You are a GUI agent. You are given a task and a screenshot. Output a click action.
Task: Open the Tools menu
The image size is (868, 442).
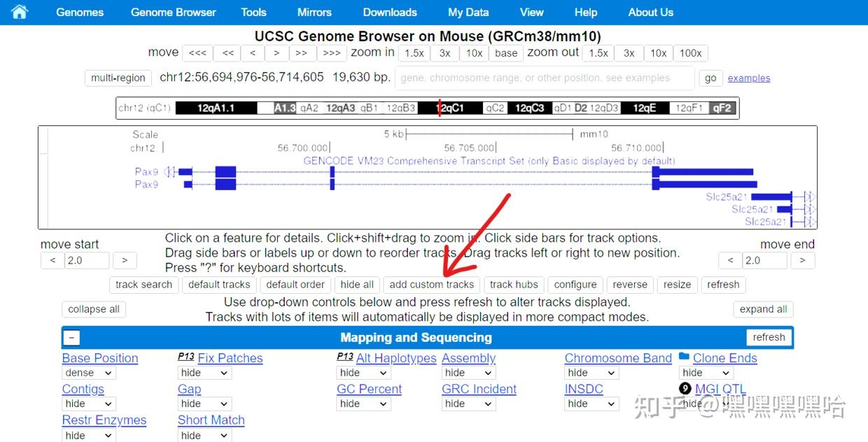tap(253, 12)
